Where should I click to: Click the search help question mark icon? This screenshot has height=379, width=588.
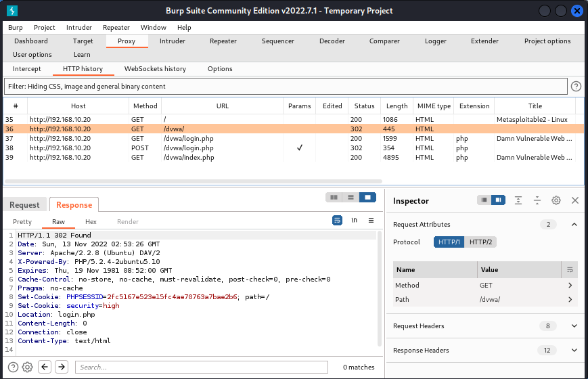13,367
